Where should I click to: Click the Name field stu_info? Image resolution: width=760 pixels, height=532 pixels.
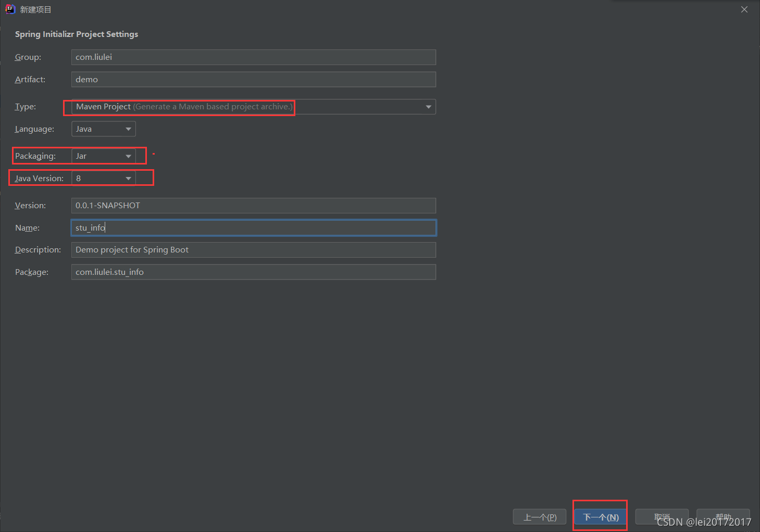tap(254, 227)
